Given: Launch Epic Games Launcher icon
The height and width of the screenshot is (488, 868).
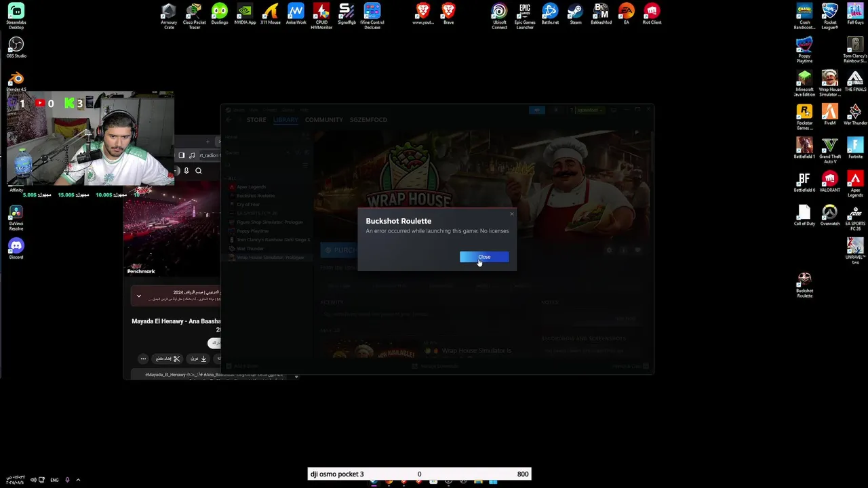Looking at the screenshot, I should click(x=525, y=16).
